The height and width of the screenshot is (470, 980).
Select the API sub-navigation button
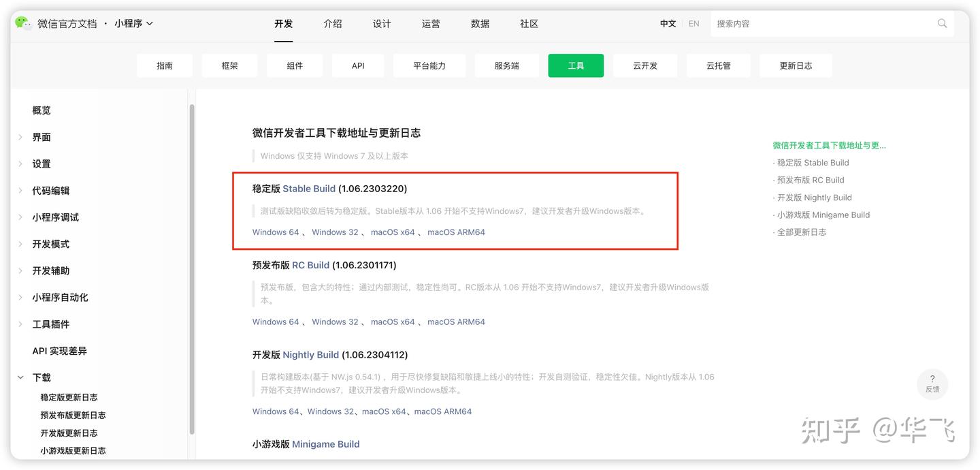coord(358,65)
